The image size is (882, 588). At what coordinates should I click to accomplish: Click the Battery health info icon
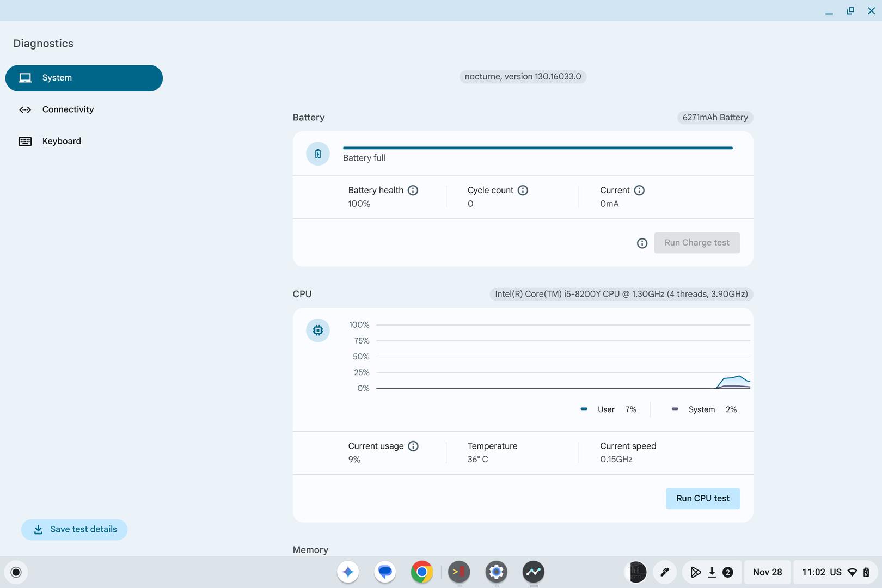[413, 190]
